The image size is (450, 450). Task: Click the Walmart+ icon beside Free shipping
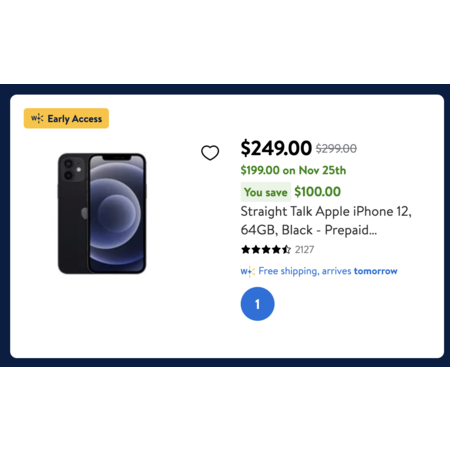(x=248, y=272)
